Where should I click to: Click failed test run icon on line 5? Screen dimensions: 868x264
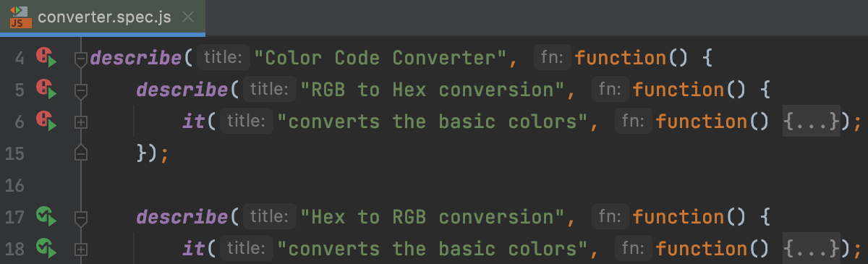[46, 90]
